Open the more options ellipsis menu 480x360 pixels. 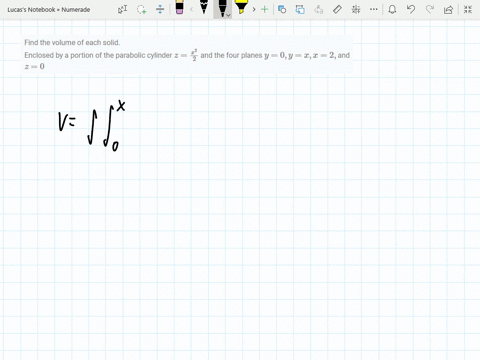tap(374, 9)
